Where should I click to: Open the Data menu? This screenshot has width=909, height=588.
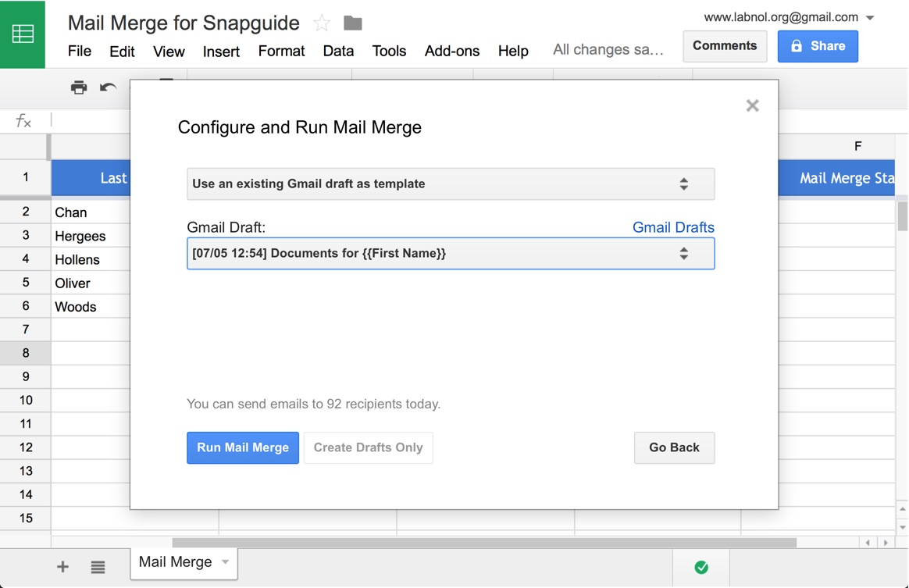(338, 51)
